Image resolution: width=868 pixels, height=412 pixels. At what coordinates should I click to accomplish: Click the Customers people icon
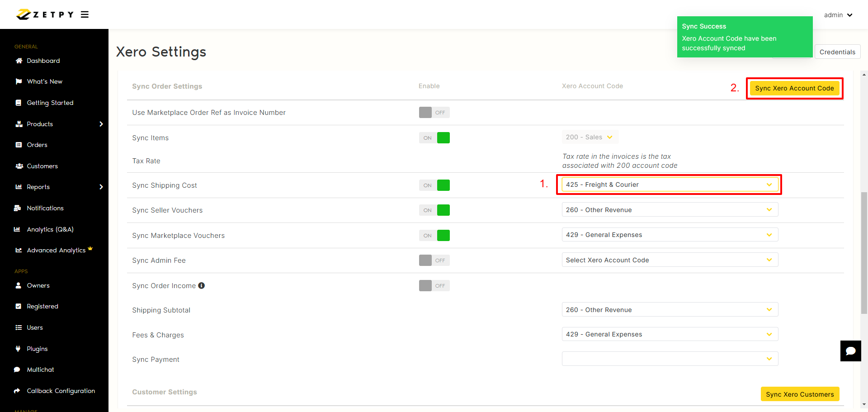[x=19, y=166]
